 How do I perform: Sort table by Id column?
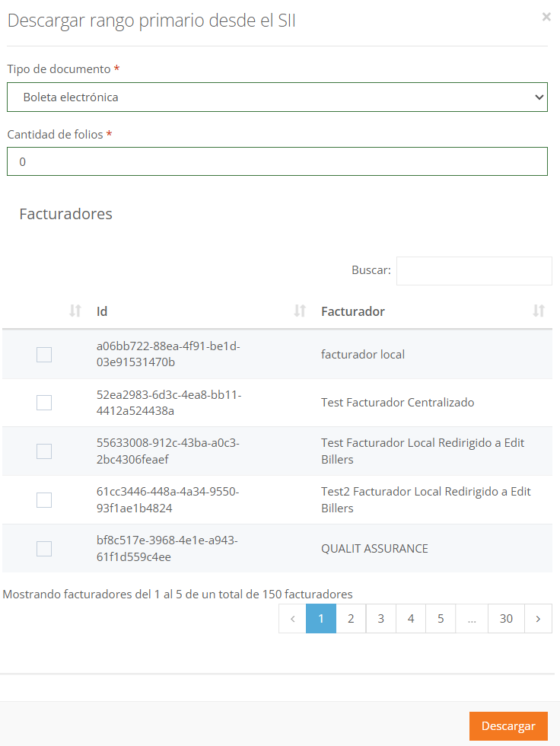point(300,311)
